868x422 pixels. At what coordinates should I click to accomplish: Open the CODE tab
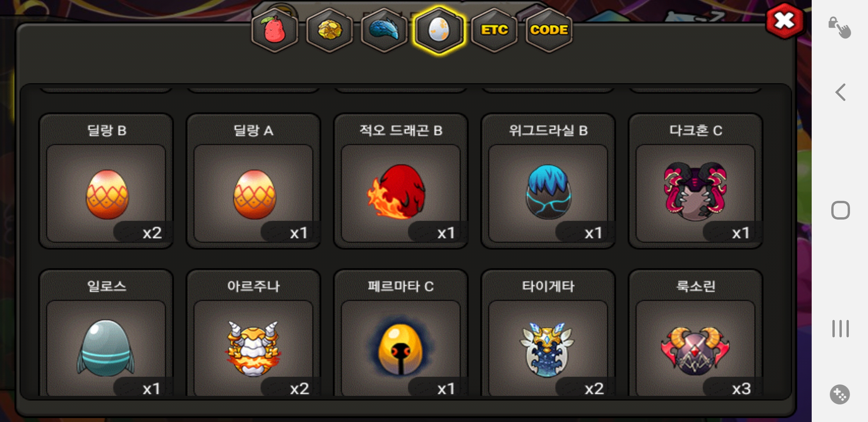click(549, 30)
